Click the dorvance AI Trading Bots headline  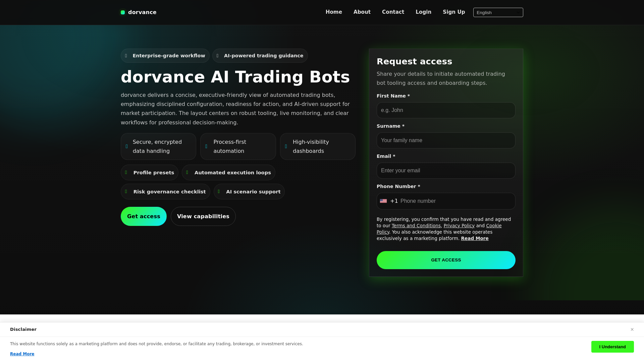point(235,77)
